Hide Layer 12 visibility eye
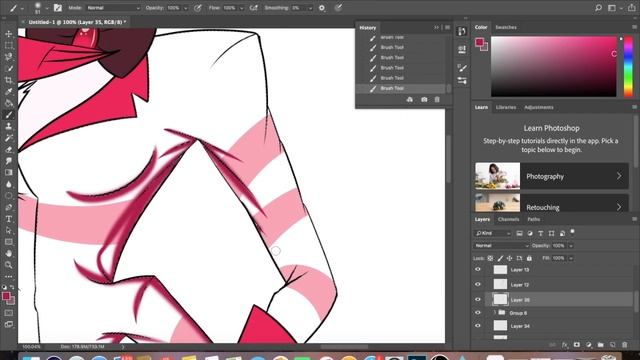Viewport: 640px width, 360px height. tap(478, 284)
